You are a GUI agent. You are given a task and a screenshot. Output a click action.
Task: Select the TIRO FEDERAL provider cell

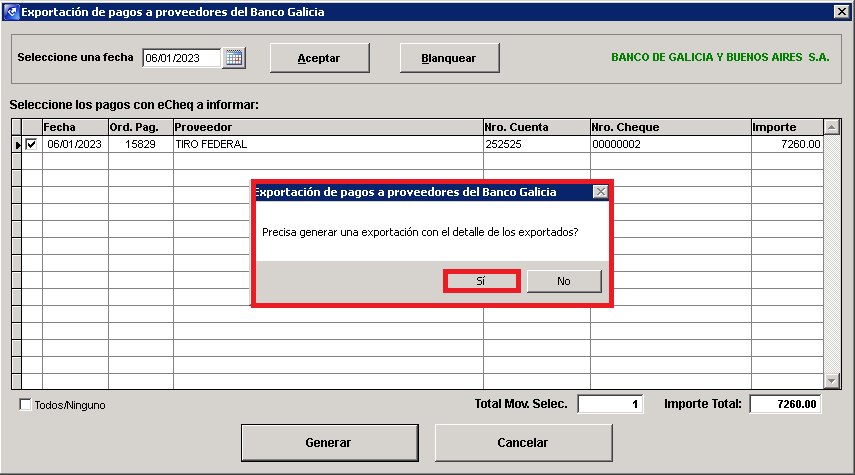(x=328, y=144)
